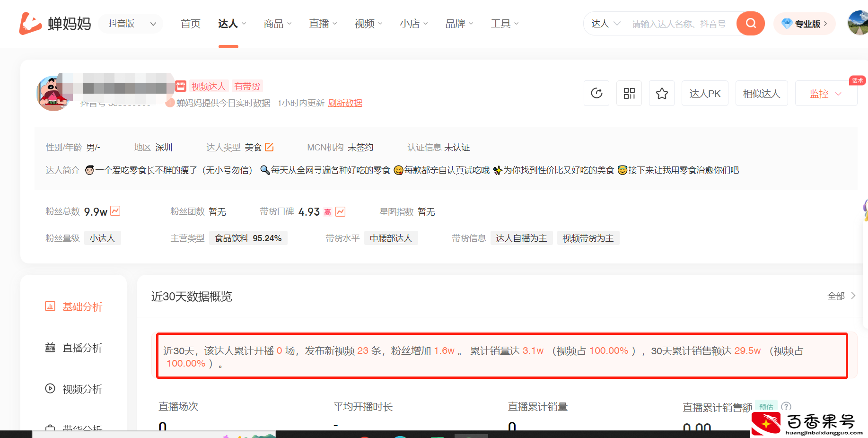This screenshot has width=868, height=438.
Task: Open the 全部 link in 近30天数据概览
Action: coord(842,296)
